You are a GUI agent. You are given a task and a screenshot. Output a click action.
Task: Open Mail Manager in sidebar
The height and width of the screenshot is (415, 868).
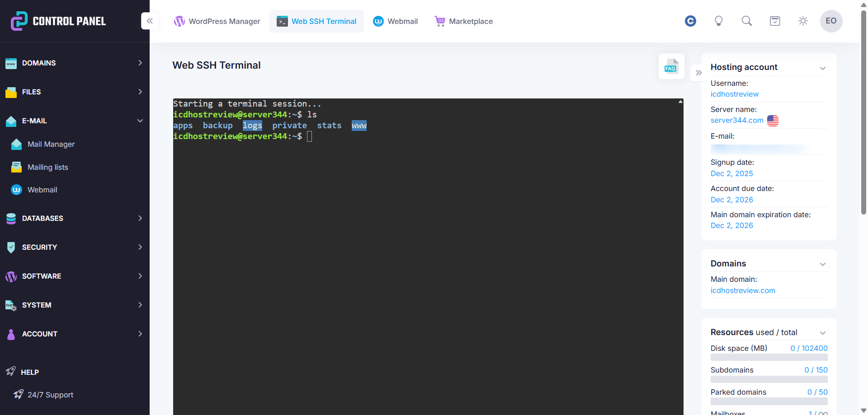pyautogui.click(x=51, y=145)
